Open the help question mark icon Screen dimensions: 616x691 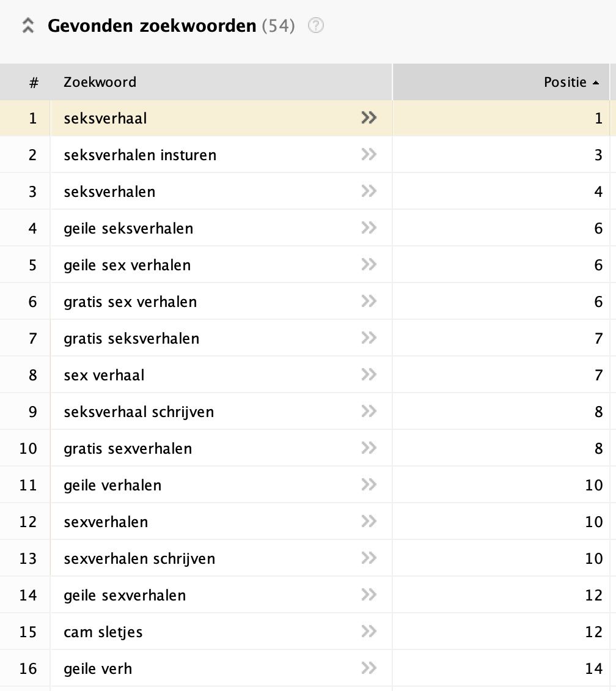click(x=316, y=26)
